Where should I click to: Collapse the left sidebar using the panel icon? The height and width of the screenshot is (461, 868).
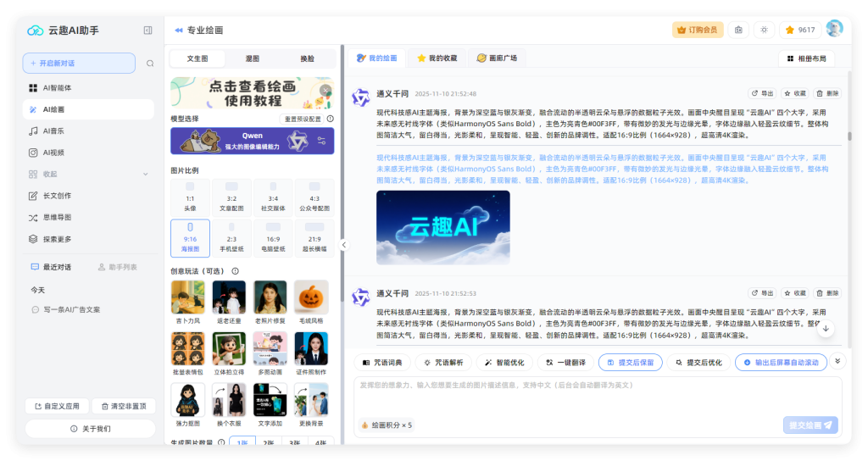tap(147, 31)
